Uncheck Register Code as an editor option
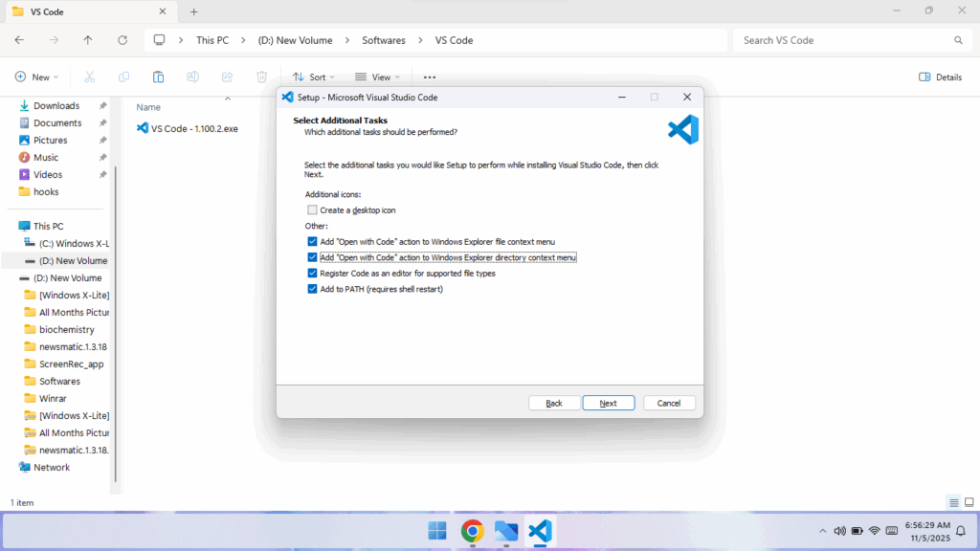 coord(312,273)
